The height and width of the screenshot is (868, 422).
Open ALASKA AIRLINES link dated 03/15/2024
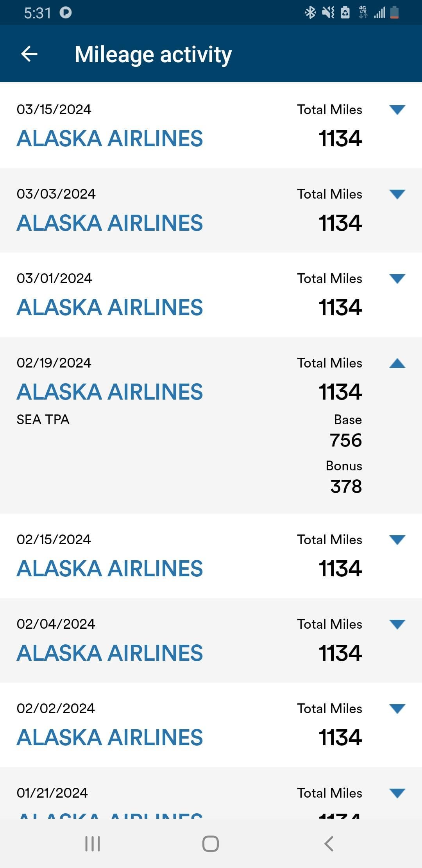(110, 139)
